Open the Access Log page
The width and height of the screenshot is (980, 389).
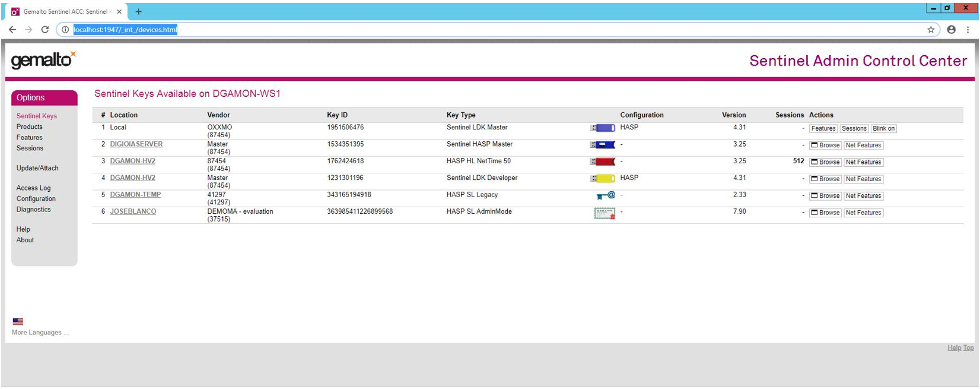34,188
